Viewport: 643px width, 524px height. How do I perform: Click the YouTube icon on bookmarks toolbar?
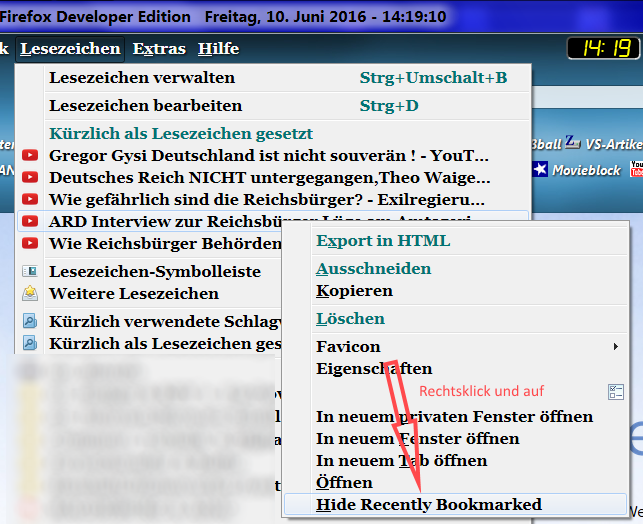tap(636, 169)
